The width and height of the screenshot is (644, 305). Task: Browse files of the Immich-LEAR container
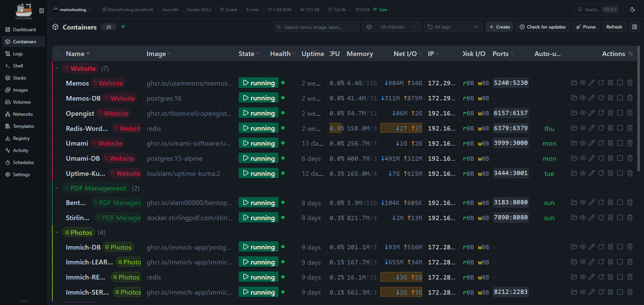574,262
